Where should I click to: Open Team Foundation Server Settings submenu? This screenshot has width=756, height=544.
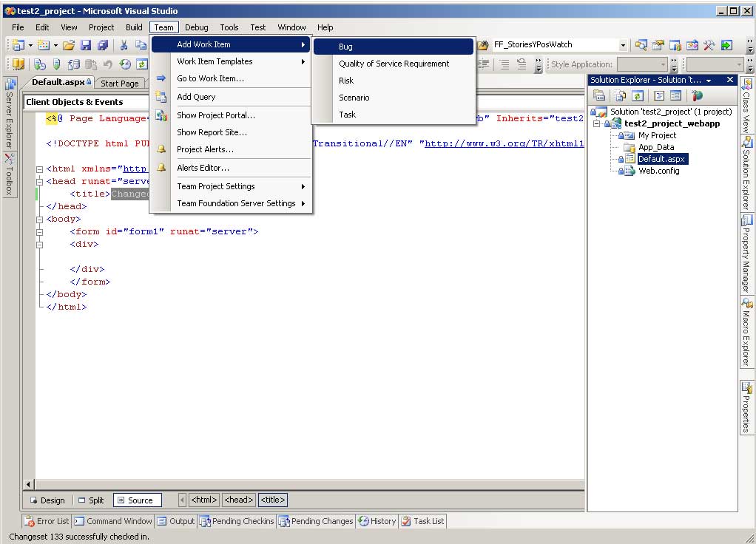(231, 203)
